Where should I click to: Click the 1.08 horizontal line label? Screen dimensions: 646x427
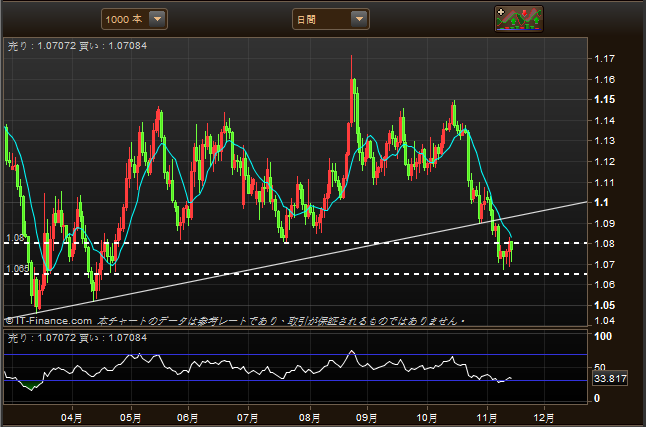[16, 238]
